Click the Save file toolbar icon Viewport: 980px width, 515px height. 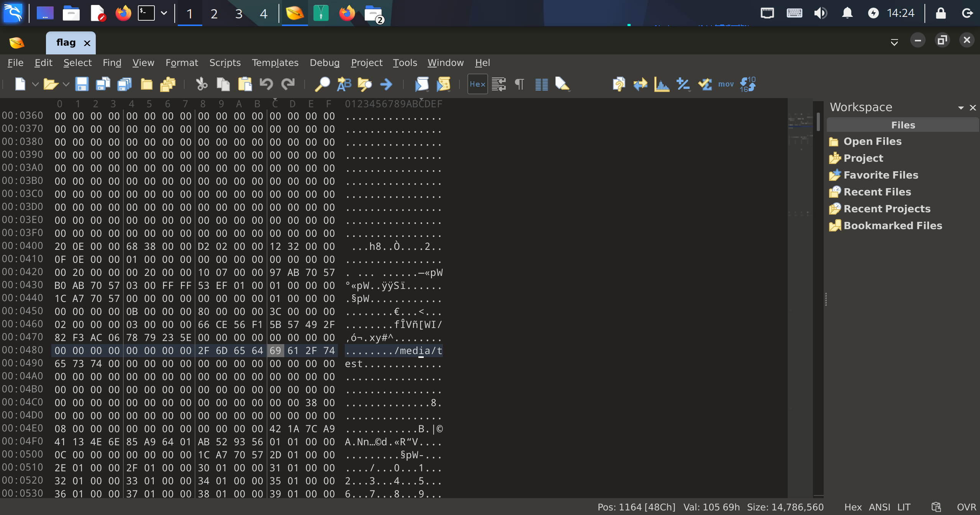click(x=82, y=84)
